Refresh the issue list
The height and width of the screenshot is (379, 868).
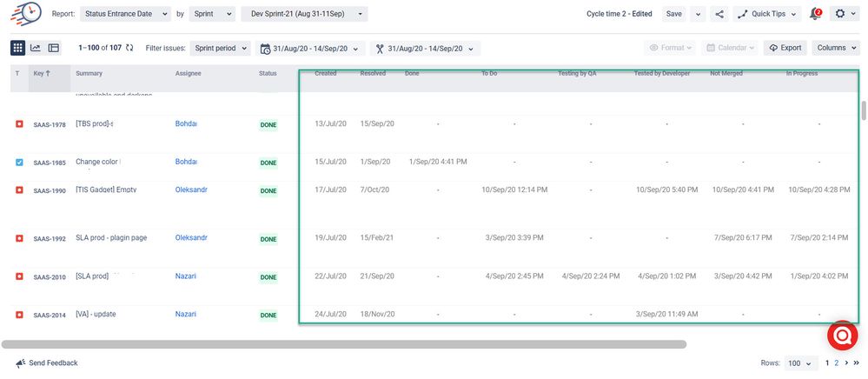pos(129,48)
